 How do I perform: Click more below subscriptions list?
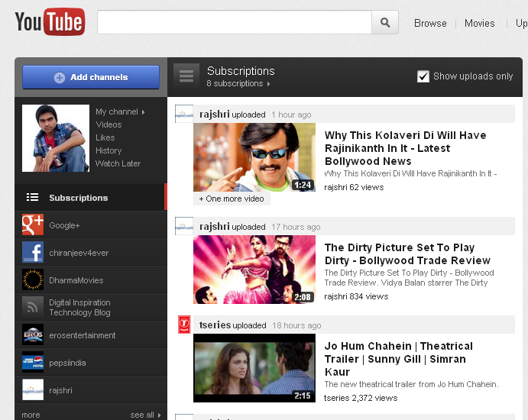31,415
